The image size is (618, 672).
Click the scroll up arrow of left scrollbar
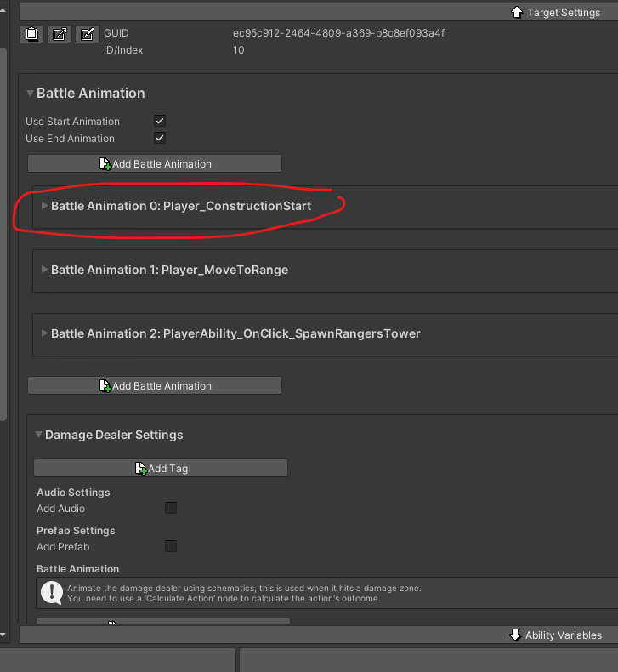3,10
